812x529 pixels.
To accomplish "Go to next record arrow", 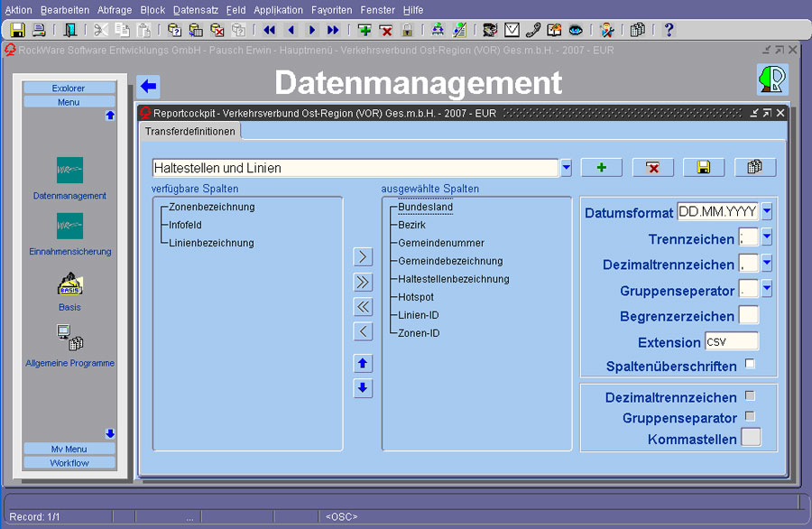I will click(x=312, y=30).
